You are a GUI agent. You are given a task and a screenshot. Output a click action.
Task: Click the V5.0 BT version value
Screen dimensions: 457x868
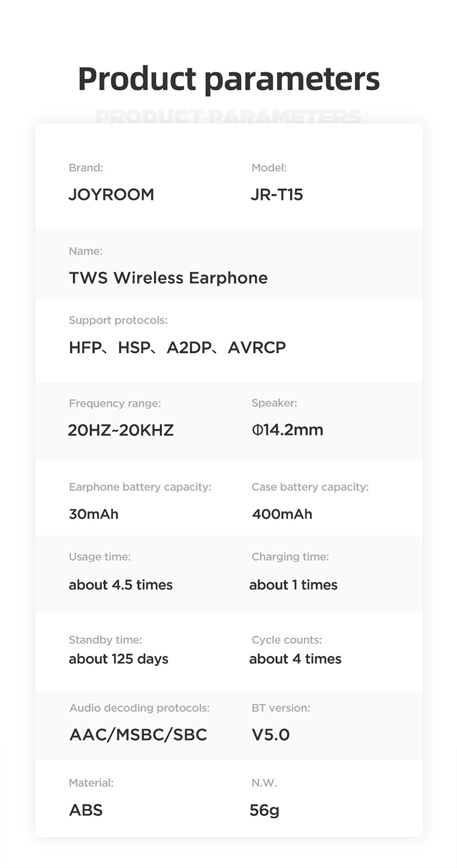pyautogui.click(x=271, y=735)
